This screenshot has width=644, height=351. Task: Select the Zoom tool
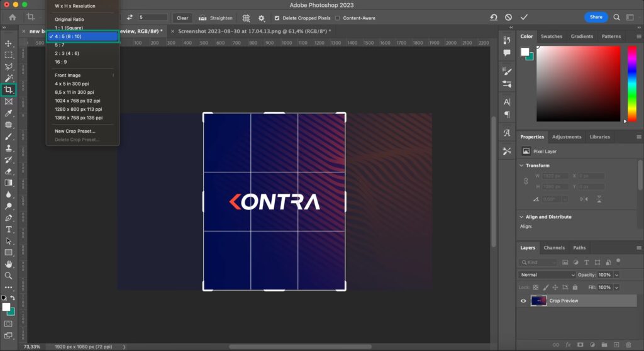(9, 276)
